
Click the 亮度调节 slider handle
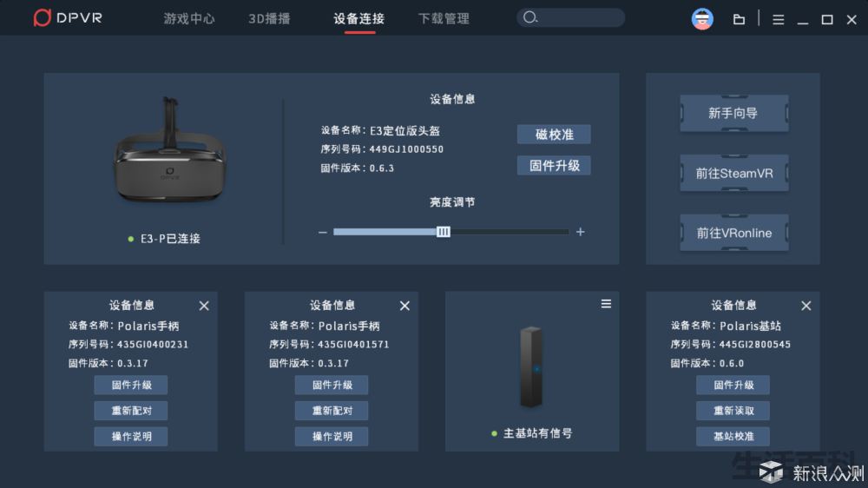443,232
